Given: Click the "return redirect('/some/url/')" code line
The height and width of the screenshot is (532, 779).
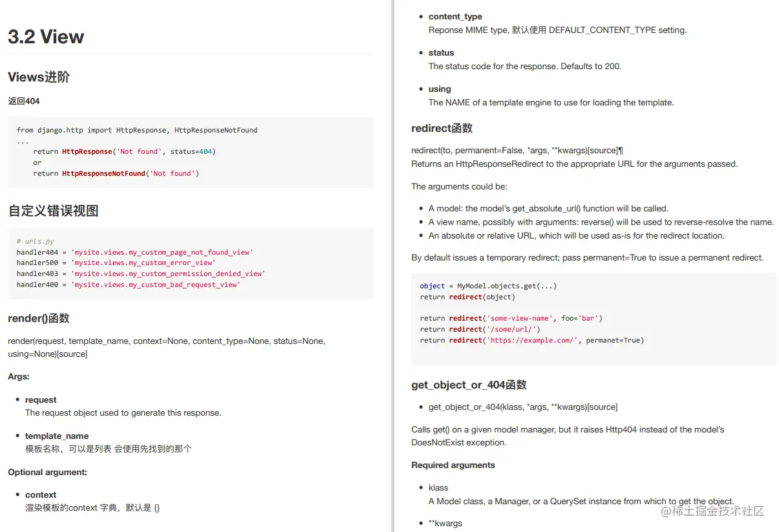Looking at the screenshot, I should [480, 329].
